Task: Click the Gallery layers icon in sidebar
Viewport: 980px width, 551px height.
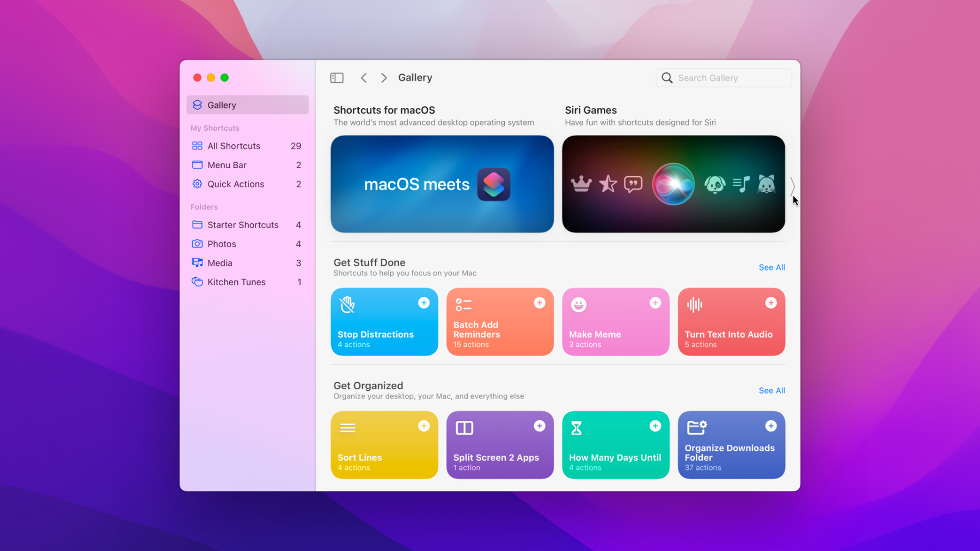Action: click(197, 105)
